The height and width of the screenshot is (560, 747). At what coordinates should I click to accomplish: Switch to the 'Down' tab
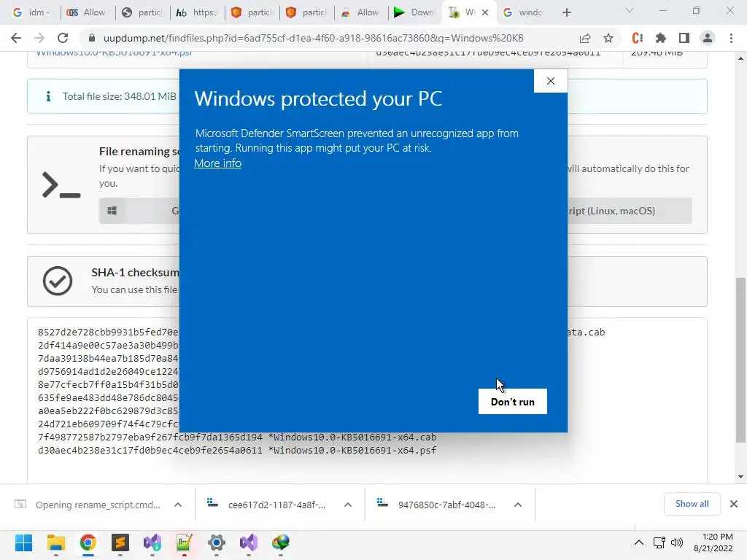[x=414, y=12]
